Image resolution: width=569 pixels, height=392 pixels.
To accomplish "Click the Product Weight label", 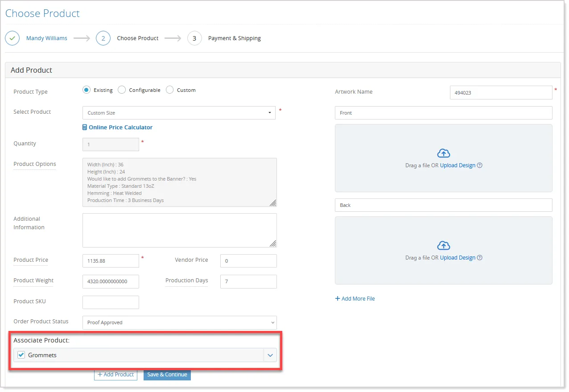I will pyautogui.click(x=33, y=281).
